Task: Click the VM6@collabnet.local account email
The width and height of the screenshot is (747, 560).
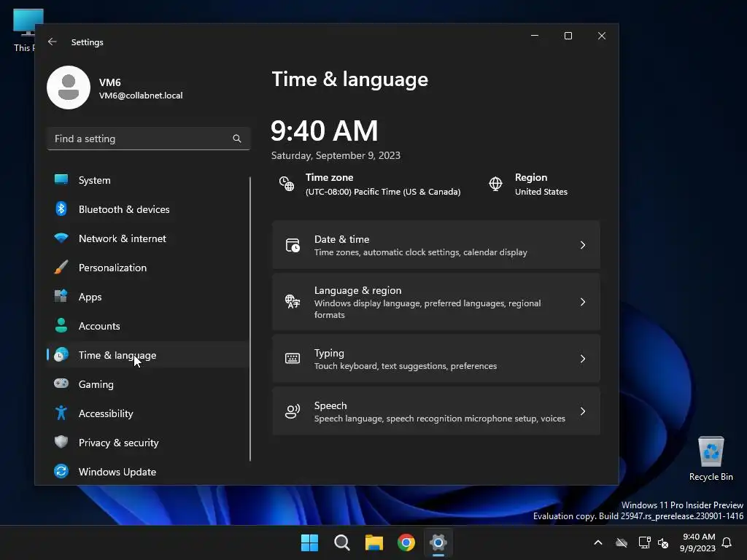Action: click(141, 96)
